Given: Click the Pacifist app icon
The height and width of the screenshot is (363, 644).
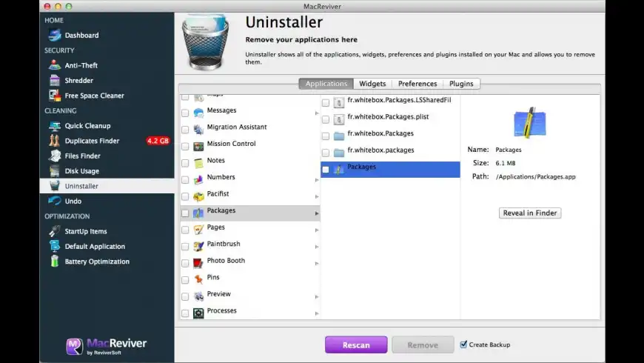Looking at the screenshot, I should pyautogui.click(x=198, y=196).
